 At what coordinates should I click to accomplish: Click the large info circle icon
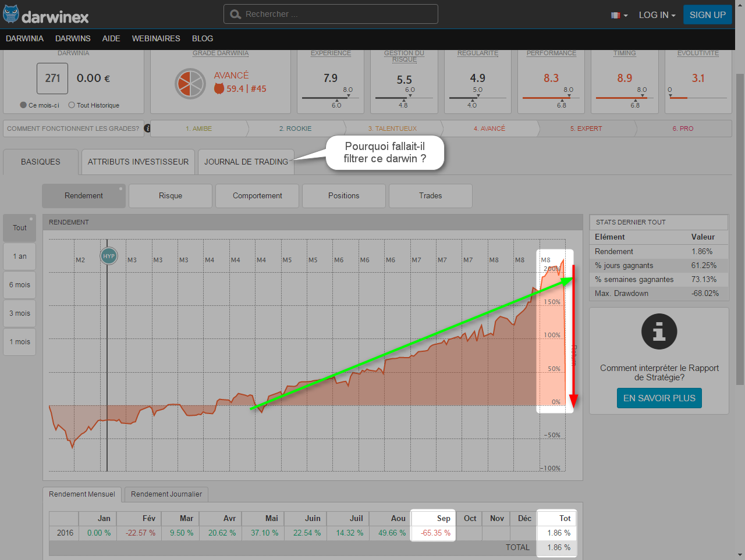(x=659, y=331)
